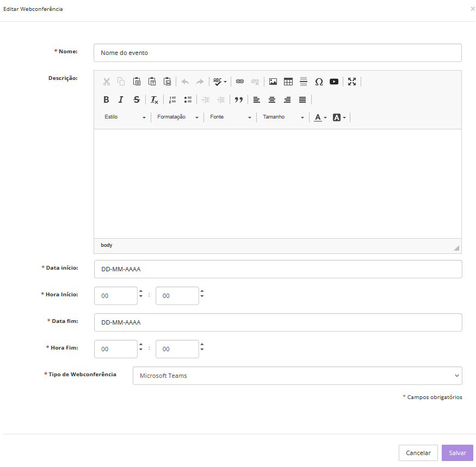Maximize the editor to fullscreen
Viewport: 476px width, 467px height.
(352, 82)
